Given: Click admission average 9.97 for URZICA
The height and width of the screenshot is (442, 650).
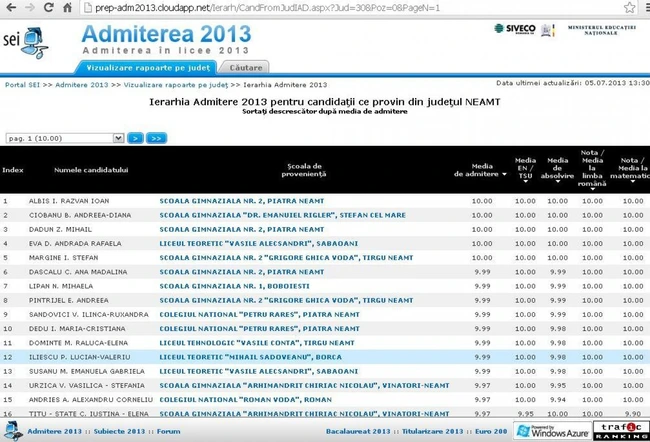Looking at the screenshot, I should pos(482,385).
